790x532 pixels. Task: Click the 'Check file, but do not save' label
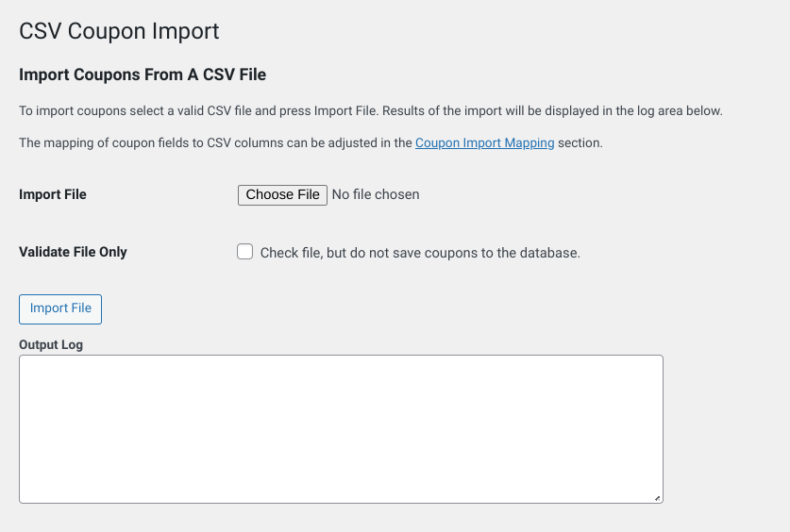point(420,253)
